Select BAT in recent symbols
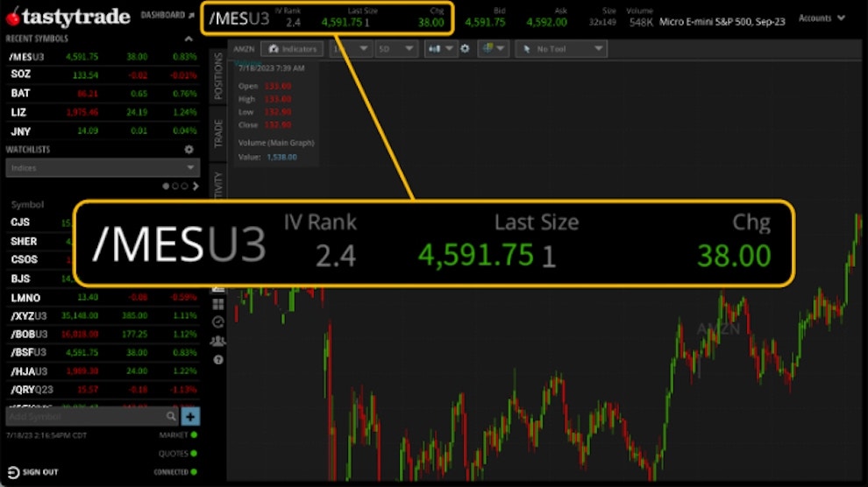 tap(103, 93)
